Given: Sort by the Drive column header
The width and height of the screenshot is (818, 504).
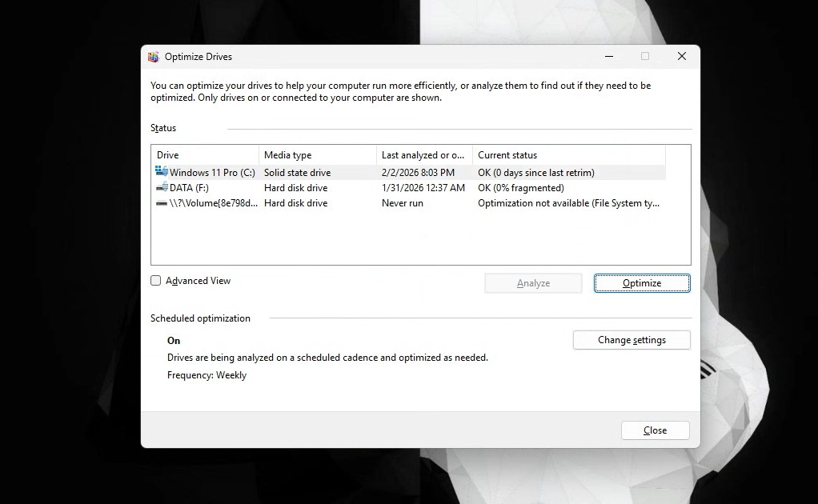Looking at the screenshot, I should (x=205, y=155).
